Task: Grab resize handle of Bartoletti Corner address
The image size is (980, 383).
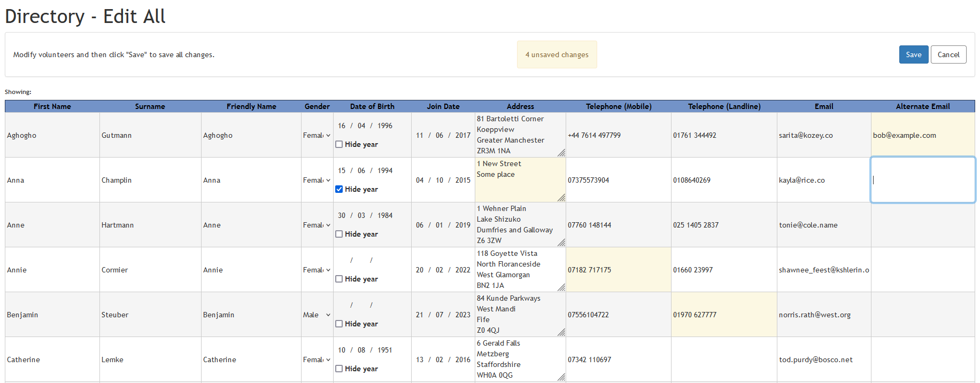Action: point(561,153)
